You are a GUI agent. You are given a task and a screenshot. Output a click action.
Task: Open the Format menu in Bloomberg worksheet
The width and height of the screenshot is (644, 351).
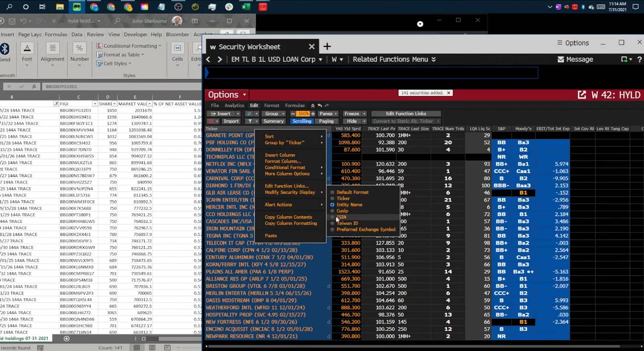[x=272, y=106]
